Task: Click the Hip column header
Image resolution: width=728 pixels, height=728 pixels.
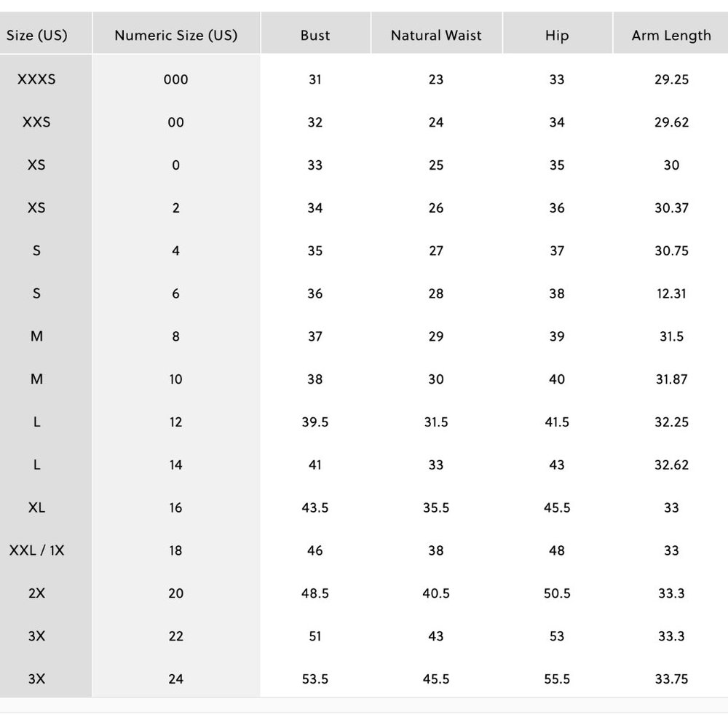Action: click(x=557, y=36)
